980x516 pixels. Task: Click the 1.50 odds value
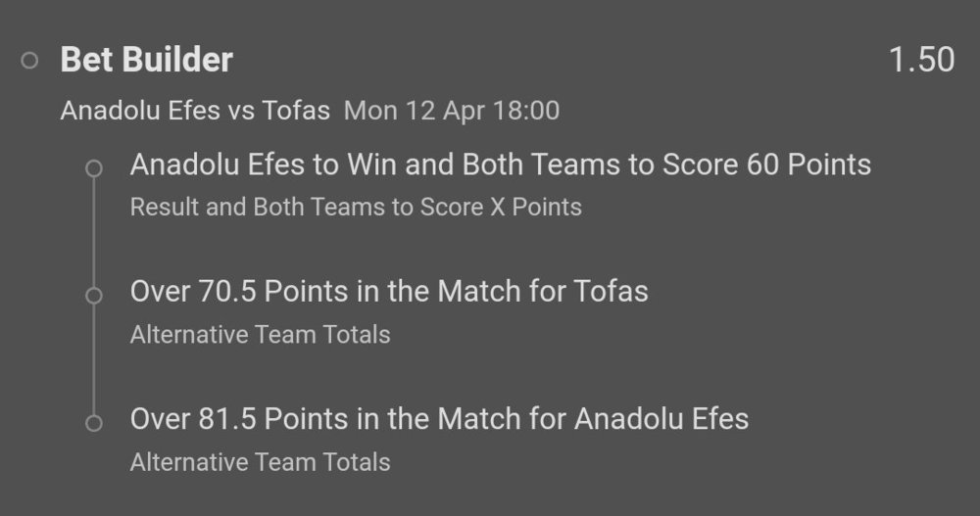click(x=921, y=60)
